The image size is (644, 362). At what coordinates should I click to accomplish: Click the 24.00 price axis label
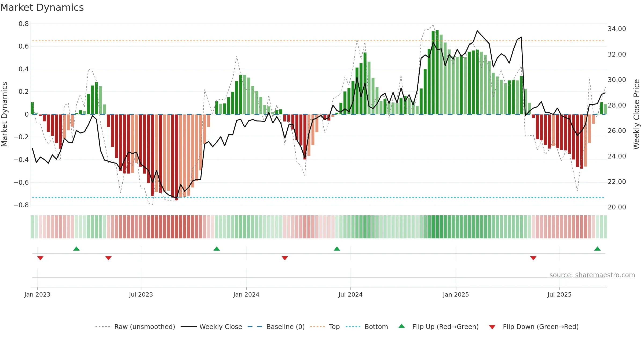[x=617, y=156]
